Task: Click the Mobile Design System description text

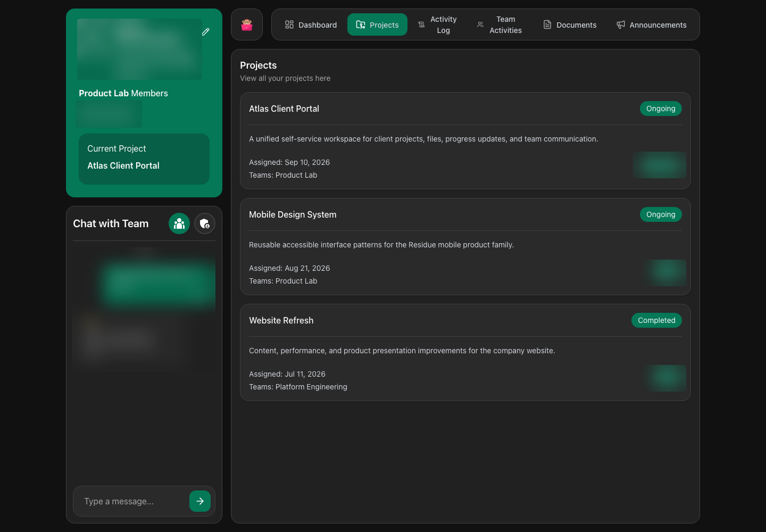Action: 381,245
